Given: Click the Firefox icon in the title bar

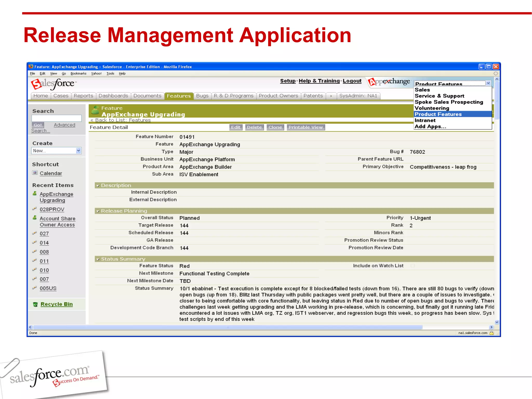Looking at the screenshot, I should click(x=31, y=66).
